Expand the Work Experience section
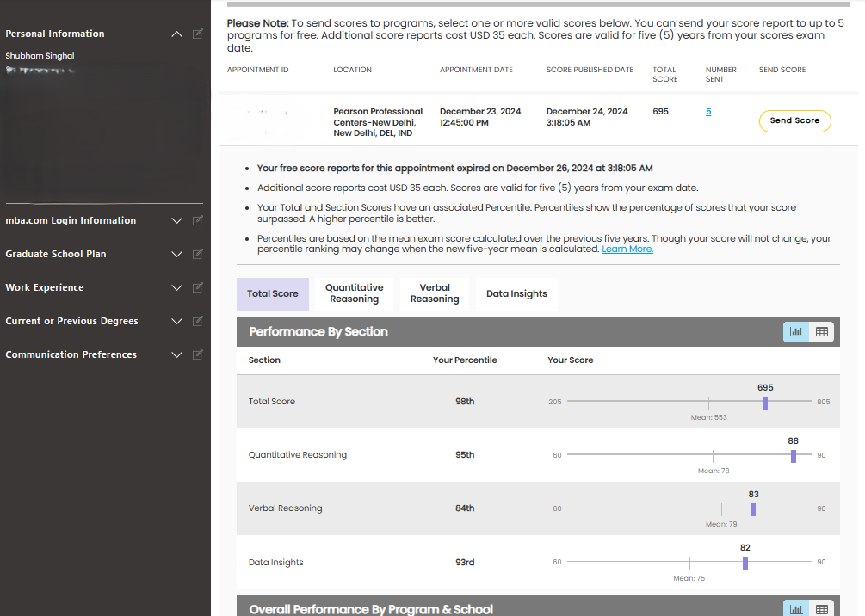Viewport: 865px width, 616px height. coord(176,288)
